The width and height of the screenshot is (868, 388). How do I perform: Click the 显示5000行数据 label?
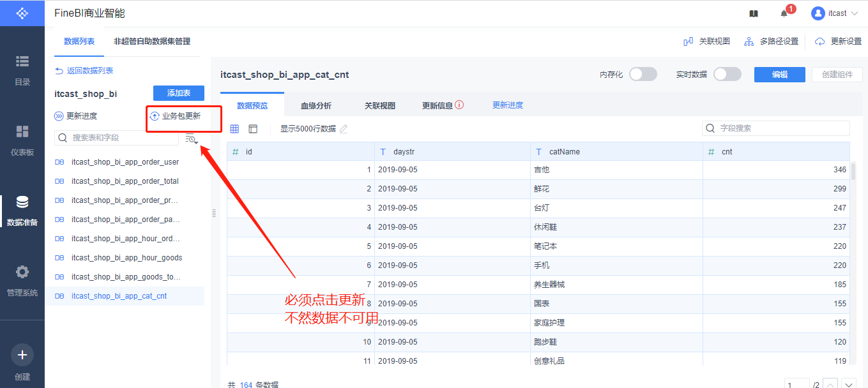click(x=308, y=129)
